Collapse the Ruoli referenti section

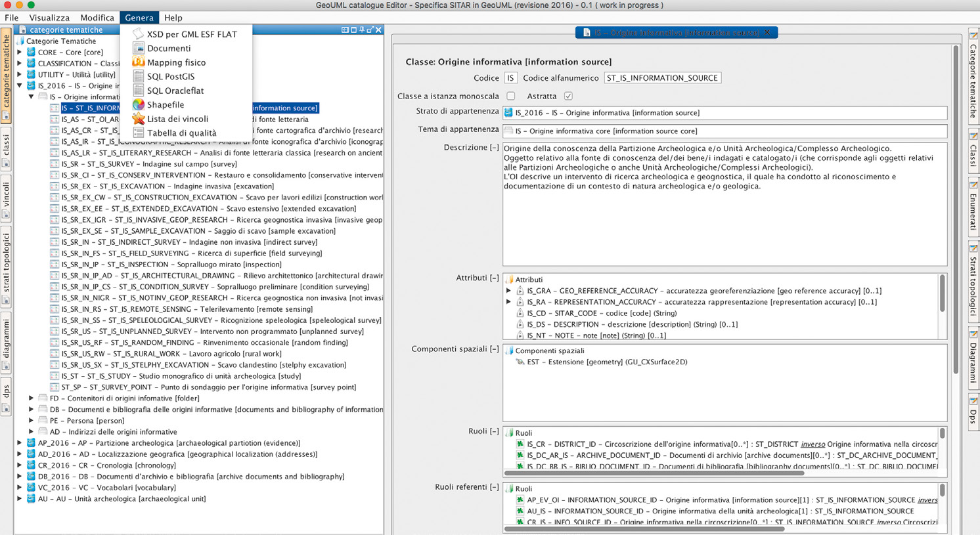(x=494, y=487)
